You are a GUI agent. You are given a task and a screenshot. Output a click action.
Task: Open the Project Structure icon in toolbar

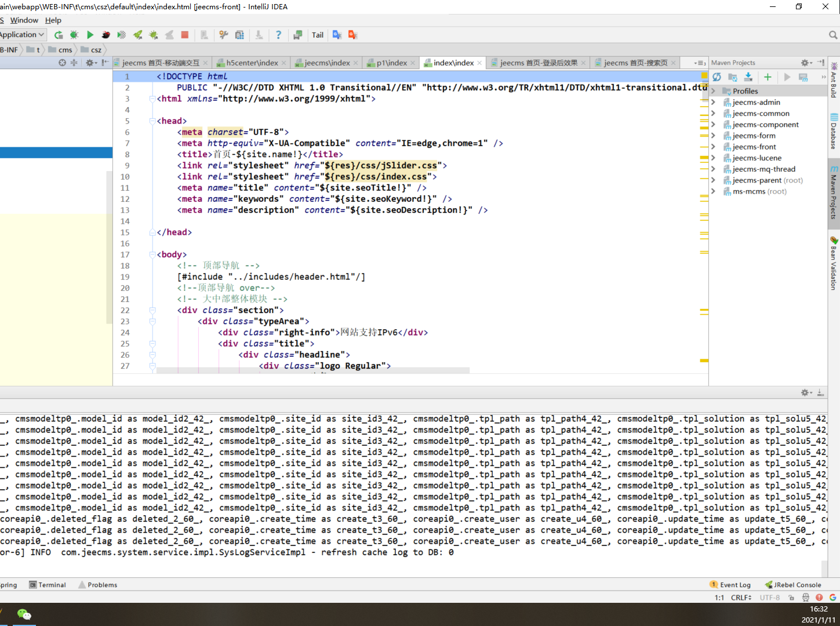pos(239,35)
